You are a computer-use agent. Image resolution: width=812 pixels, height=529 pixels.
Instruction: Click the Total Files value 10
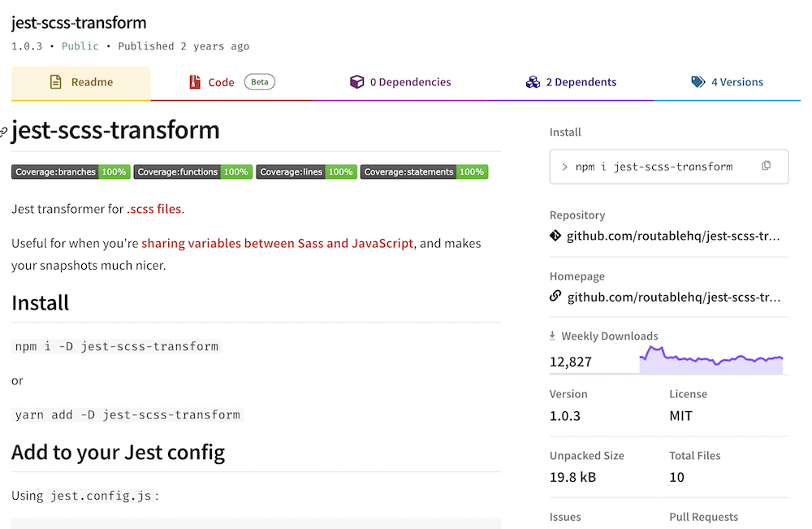(x=676, y=477)
